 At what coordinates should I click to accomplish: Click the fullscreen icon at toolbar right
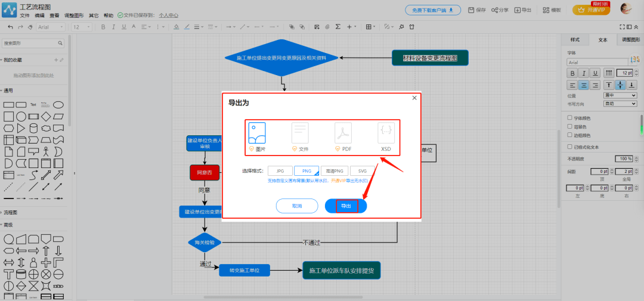click(x=622, y=27)
